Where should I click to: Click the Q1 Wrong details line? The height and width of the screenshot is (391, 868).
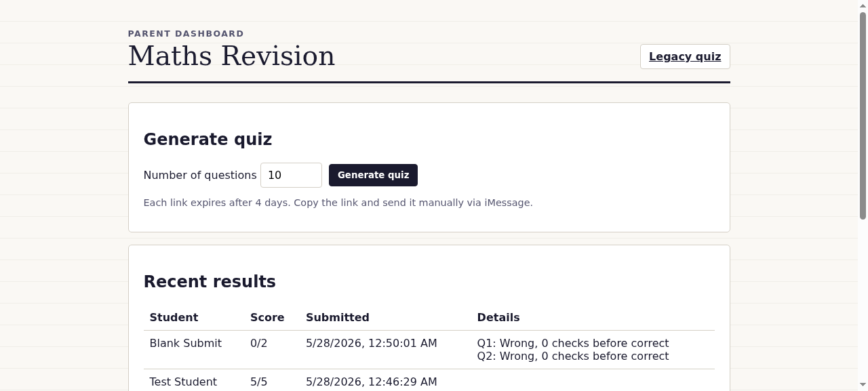[x=573, y=343]
